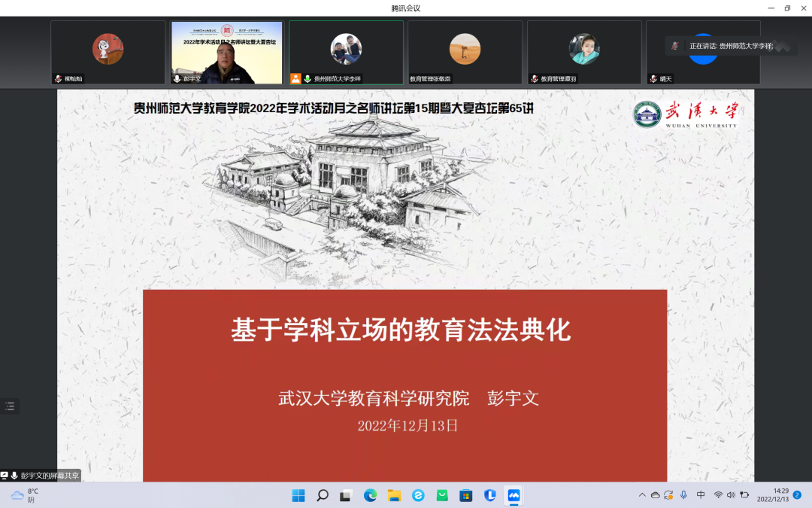Image resolution: width=812 pixels, height=508 pixels.
Task: Open Microsoft Edge from the taskbar
Action: point(370,495)
